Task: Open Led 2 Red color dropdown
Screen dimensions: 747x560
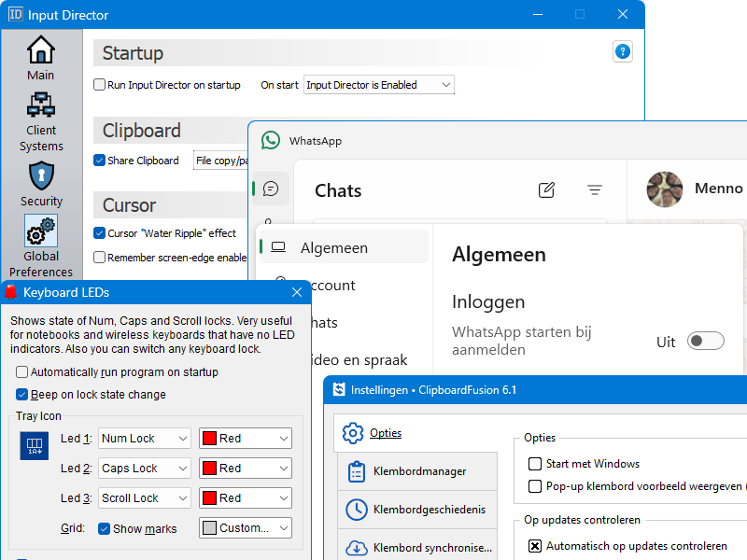Action: coord(246,469)
